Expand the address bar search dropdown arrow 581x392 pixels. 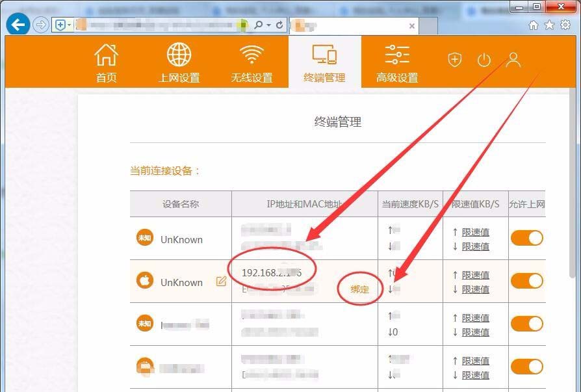pyautogui.click(x=269, y=25)
